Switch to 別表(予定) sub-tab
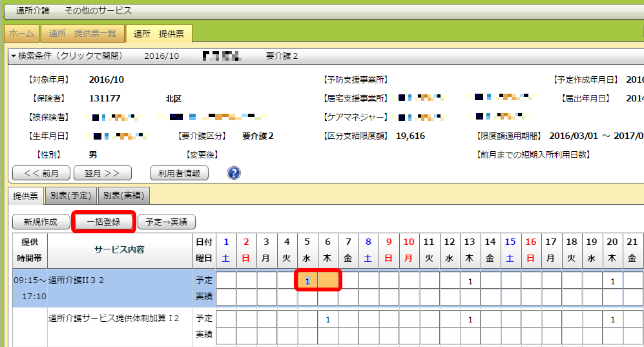Image resolution: width=644 pixels, height=347 pixels. [70, 195]
